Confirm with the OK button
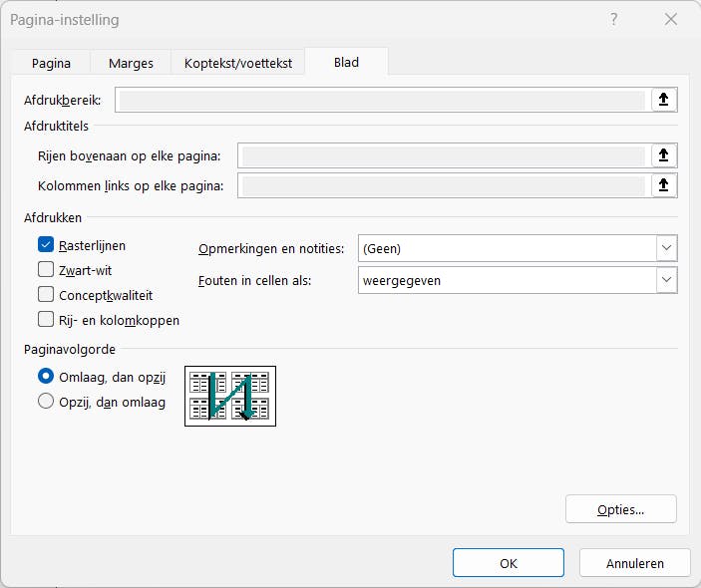701x588 pixels. click(x=509, y=563)
